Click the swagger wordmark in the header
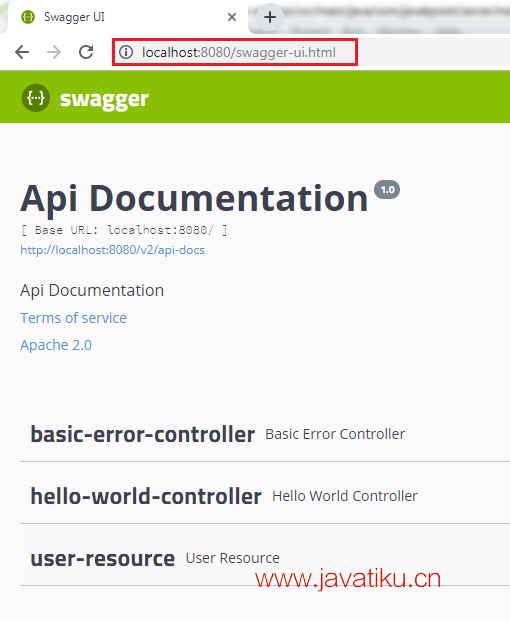Image resolution: width=510 pixels, height=621 pixels. pyautogui.click(x=104, y=99)
